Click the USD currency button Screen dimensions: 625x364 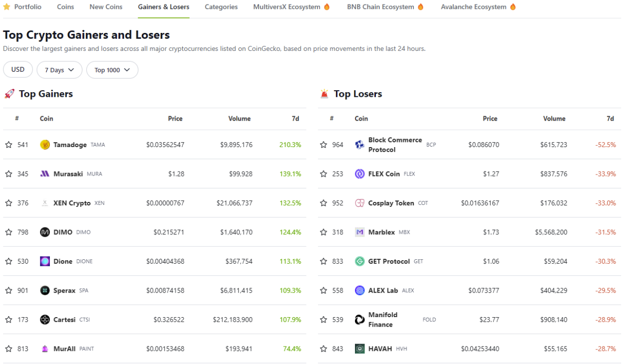18,70
